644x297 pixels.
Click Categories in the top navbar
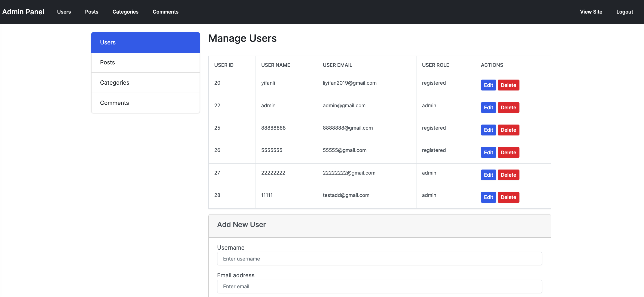(125, 12)
